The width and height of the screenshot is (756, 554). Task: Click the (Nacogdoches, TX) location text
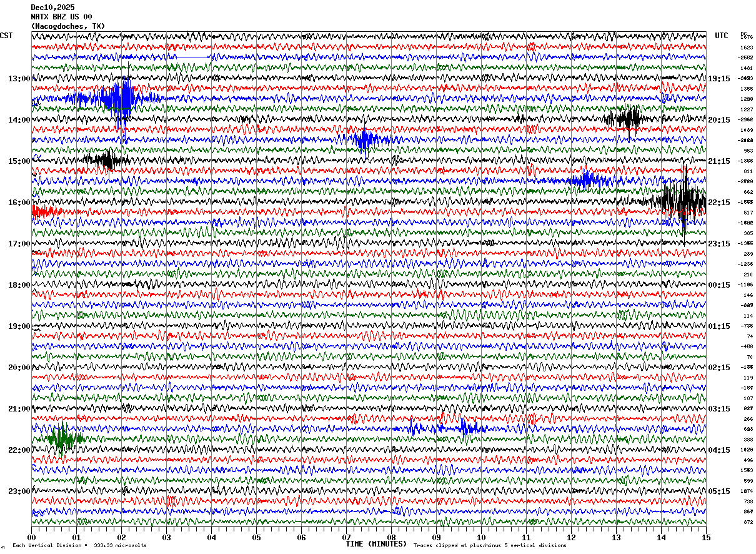(x=68, y=26)
